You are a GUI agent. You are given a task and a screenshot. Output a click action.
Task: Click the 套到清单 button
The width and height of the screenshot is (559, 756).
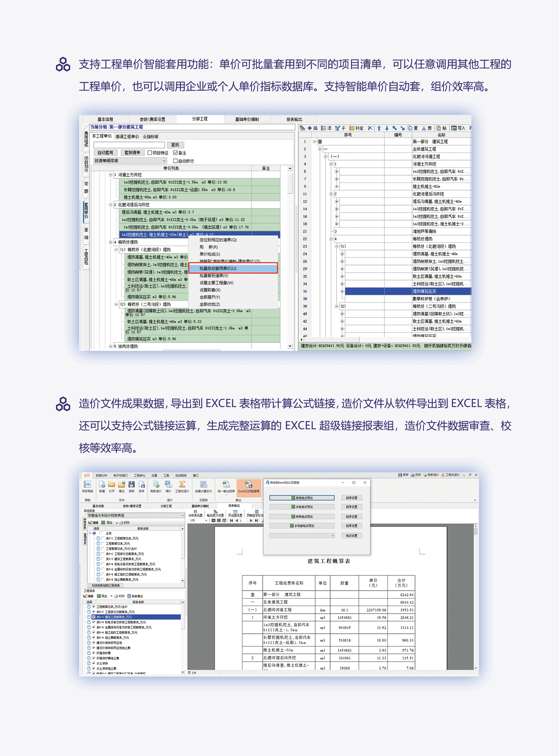point(132,153)
